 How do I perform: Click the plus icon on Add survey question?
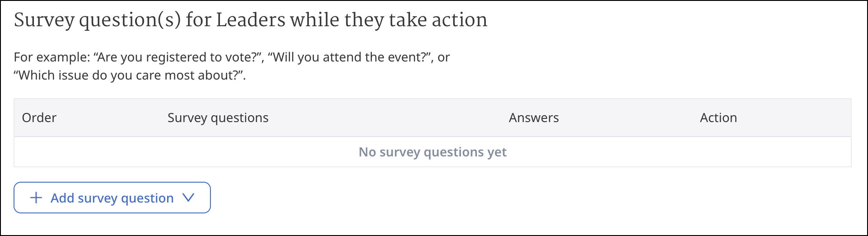tap(36, 198)
